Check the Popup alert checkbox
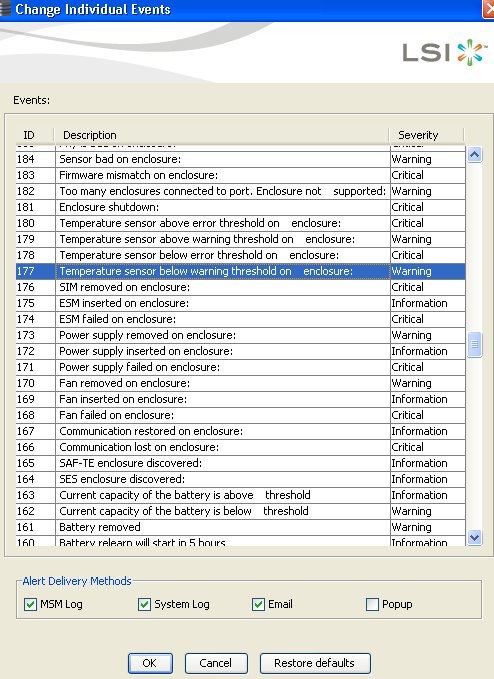This screenshot has width=494, height=679. point(372,604)
